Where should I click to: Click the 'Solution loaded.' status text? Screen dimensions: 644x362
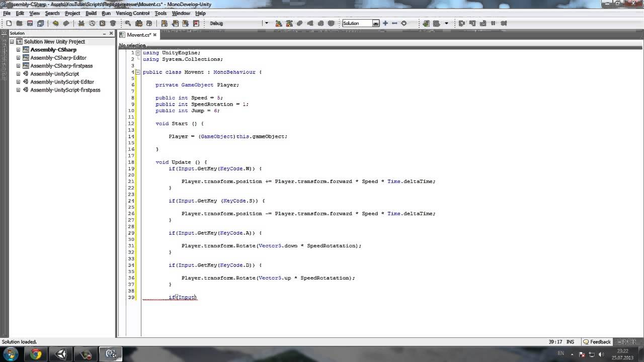pos(19,342)
